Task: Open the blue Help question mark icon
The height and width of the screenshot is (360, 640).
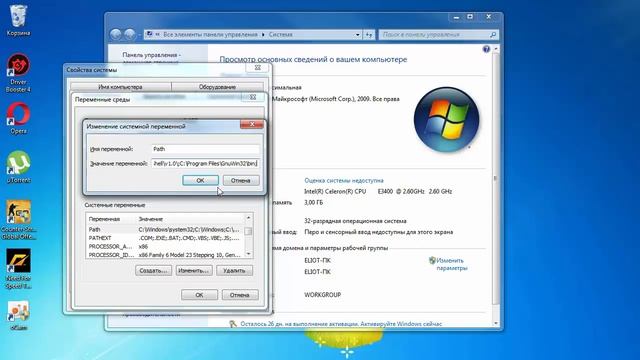Action: (486, 49)
